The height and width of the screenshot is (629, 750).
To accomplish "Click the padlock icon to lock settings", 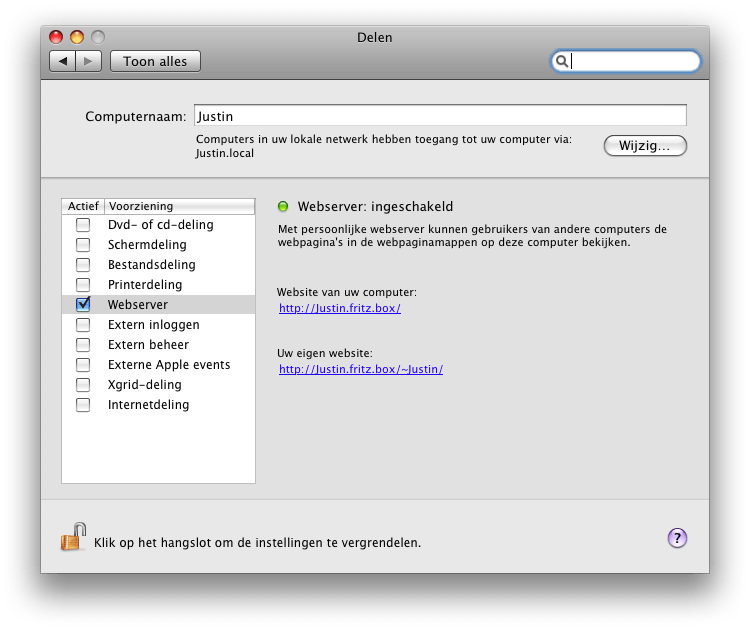I will click(x=73, y=538).
